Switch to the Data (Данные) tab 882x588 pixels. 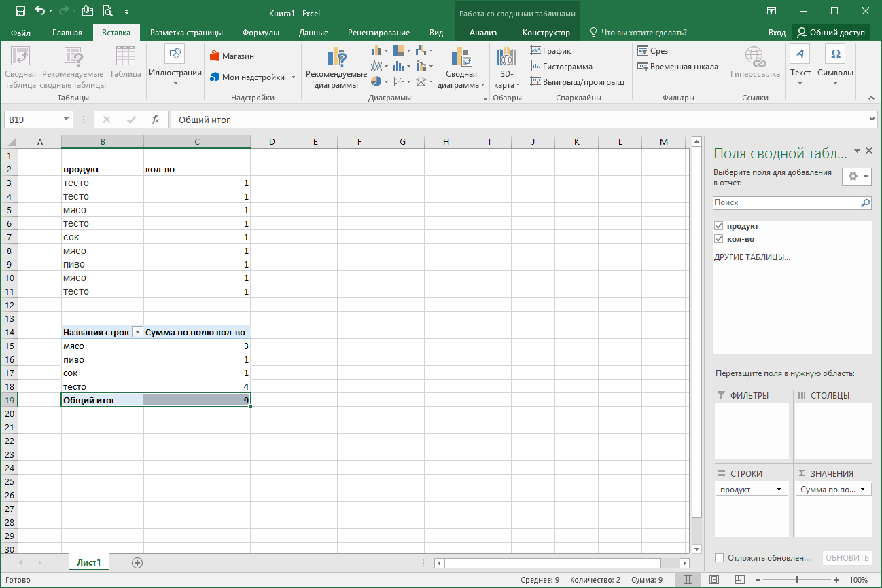(313, 33)
